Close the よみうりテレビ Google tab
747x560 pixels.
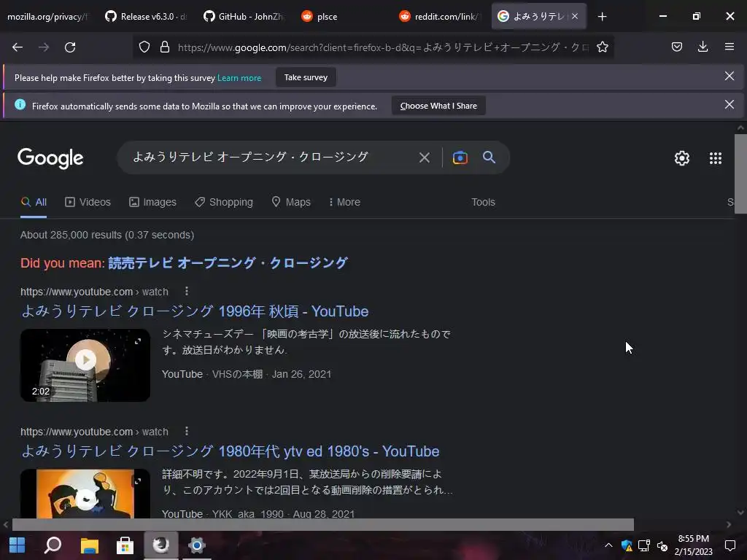click(x=575, y=16)
